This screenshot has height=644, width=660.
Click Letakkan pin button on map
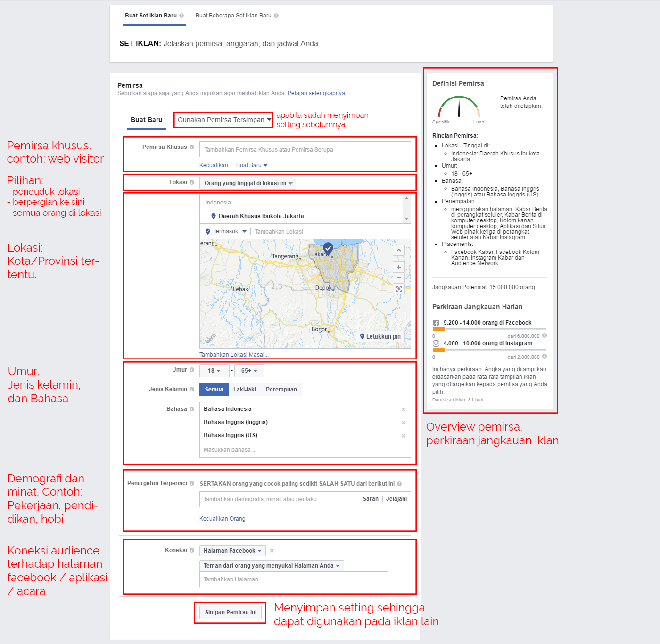[380, 336]
